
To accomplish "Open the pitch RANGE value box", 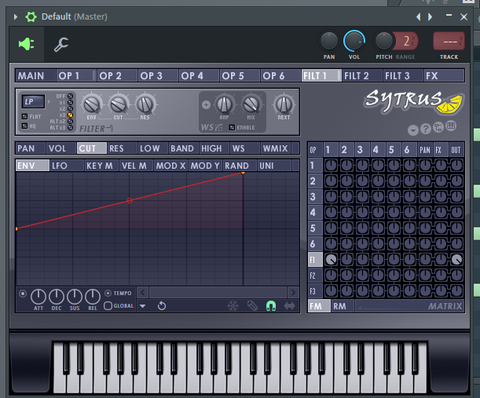I will [406, 41].
